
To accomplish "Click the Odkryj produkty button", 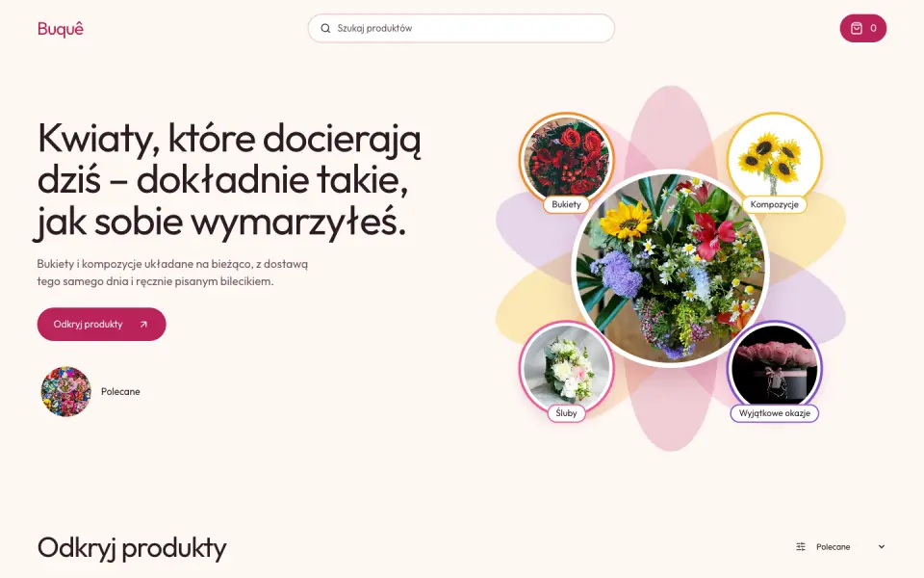I will tap(101, 324).
